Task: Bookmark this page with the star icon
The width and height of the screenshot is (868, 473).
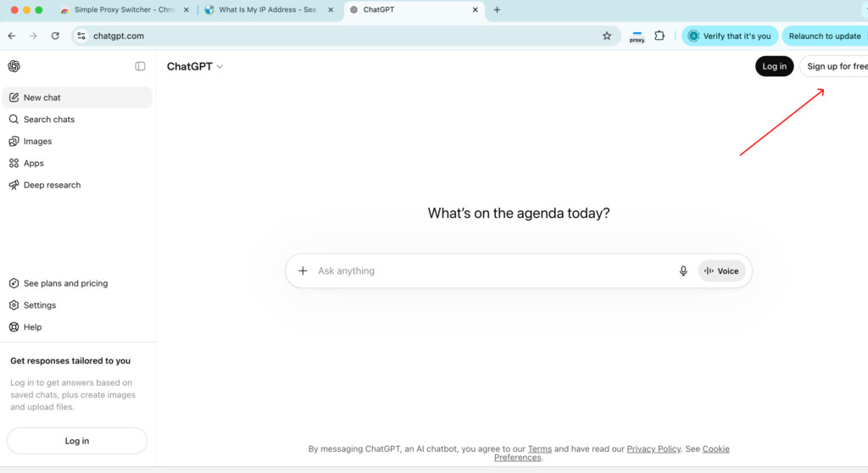Action: (607, 36)
